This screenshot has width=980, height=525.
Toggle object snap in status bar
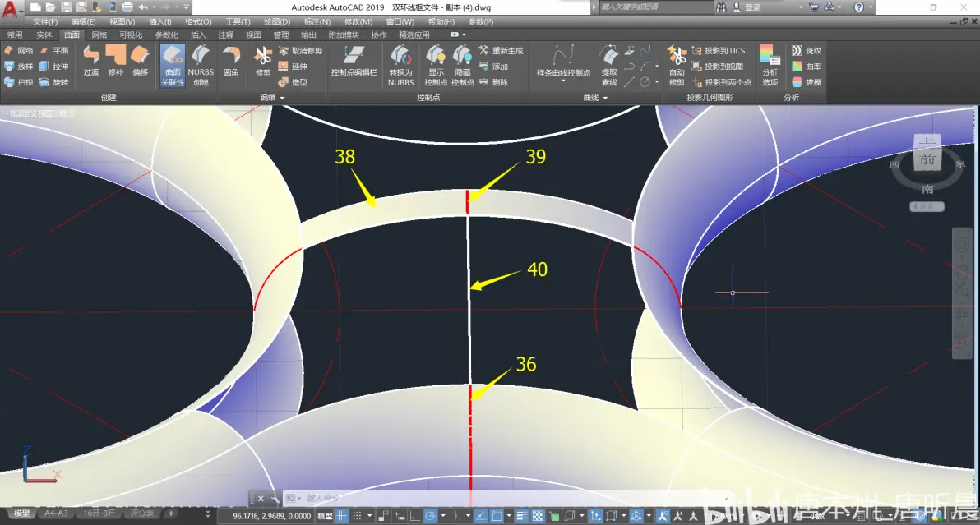497,516
